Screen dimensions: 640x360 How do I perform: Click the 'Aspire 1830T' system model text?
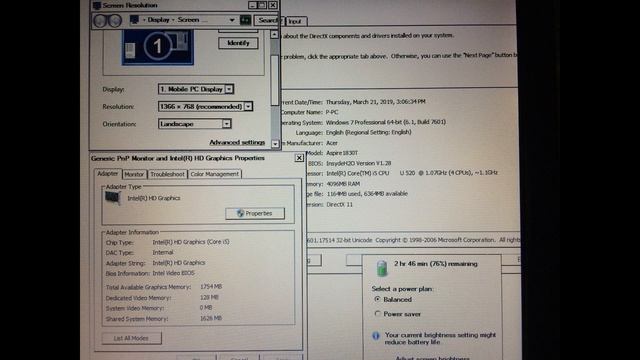[x=342, y=153]
